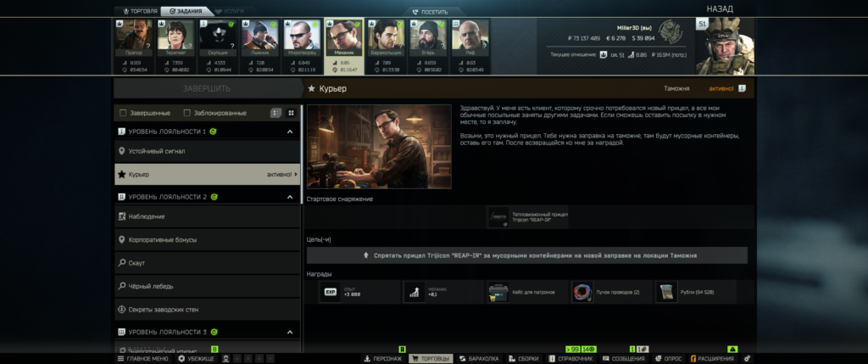Click the Посетить button

pyautogui.click(x=430, y=12)
